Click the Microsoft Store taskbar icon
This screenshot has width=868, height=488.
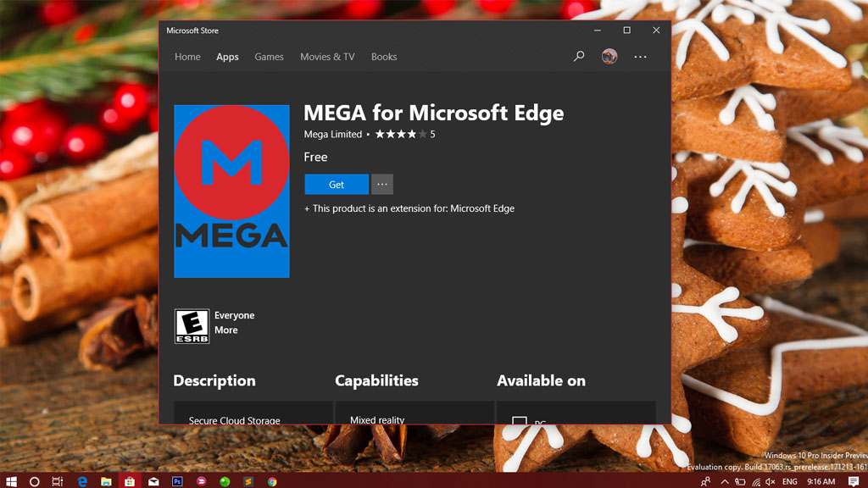[130, 481]
